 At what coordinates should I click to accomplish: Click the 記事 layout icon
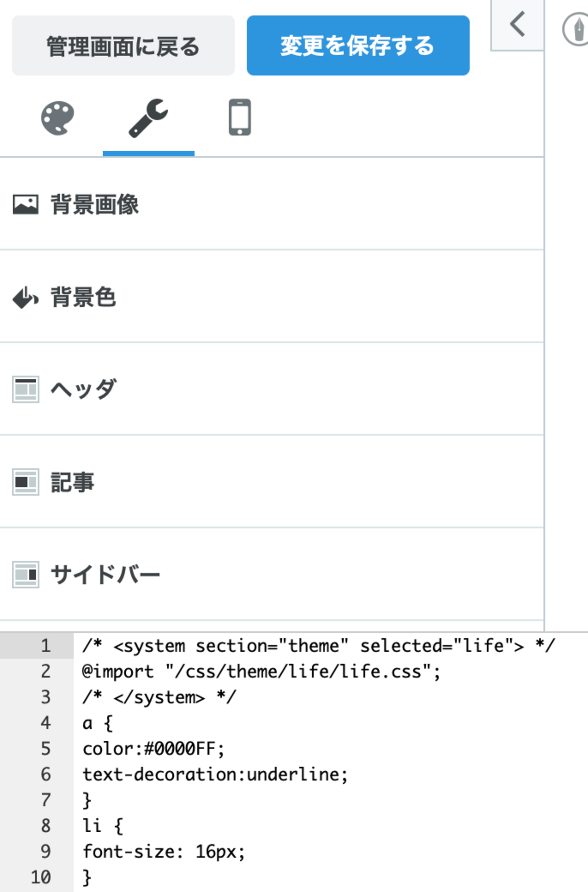click(25, 482)
